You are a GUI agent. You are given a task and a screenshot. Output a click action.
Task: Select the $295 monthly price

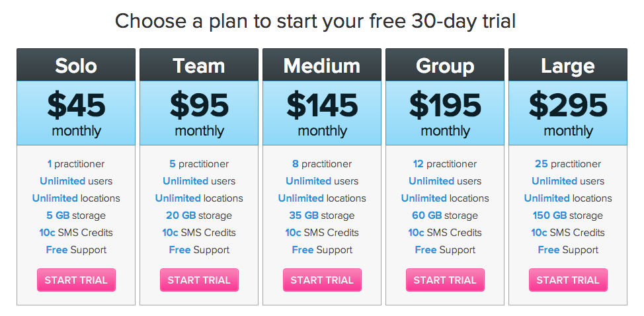568,112
